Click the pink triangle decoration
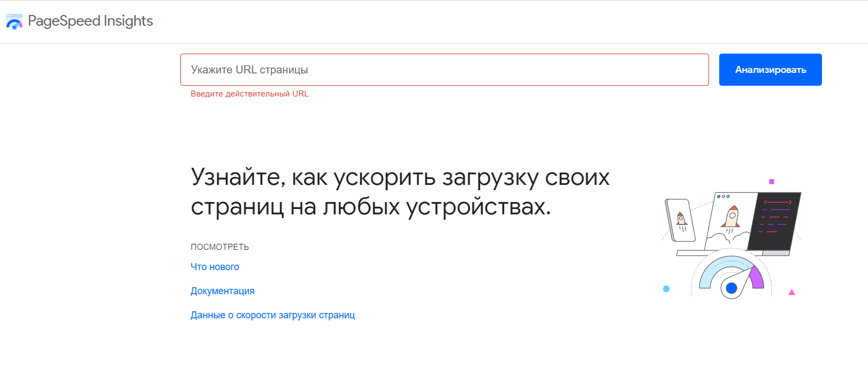 tap(791, 292)
